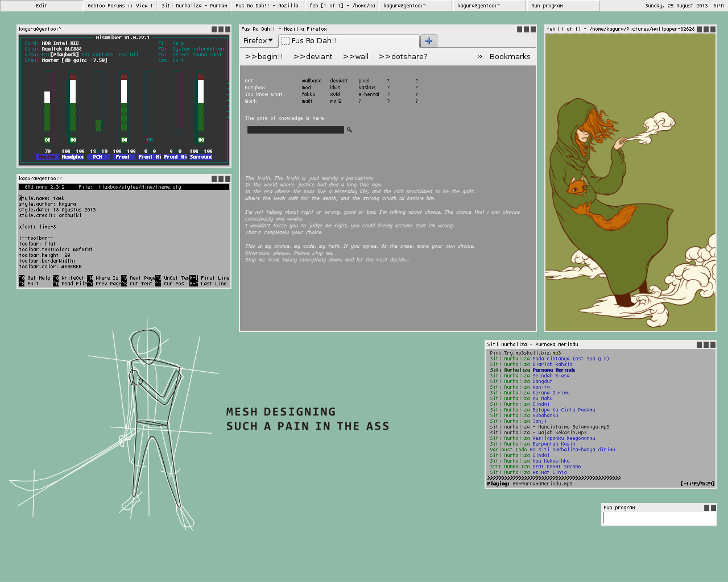Screen dimensions: 728x582
Task: Click the favicon on the Fus Ro Dah!! tab
Action: (x=286, y=41)
